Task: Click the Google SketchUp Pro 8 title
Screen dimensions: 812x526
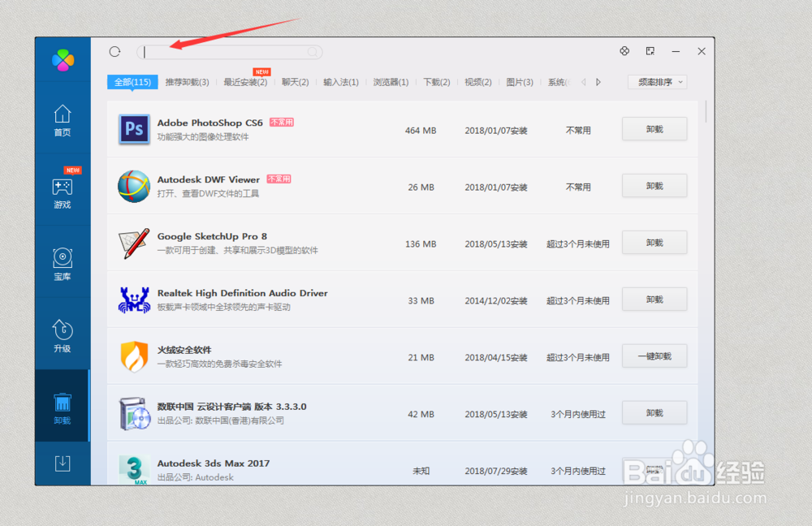Action: coord(212,236)
